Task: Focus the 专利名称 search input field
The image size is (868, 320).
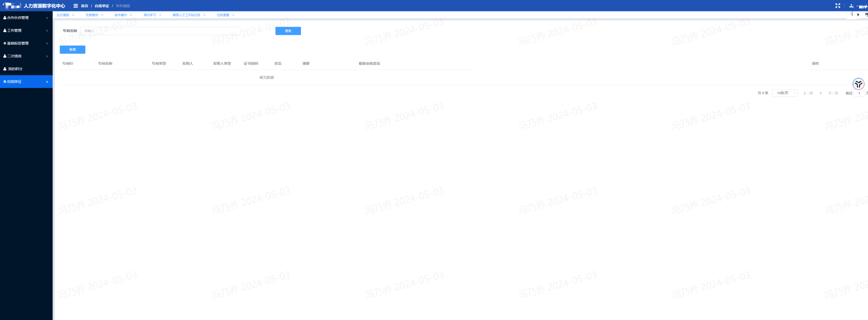Action: (x=160, y=31)
